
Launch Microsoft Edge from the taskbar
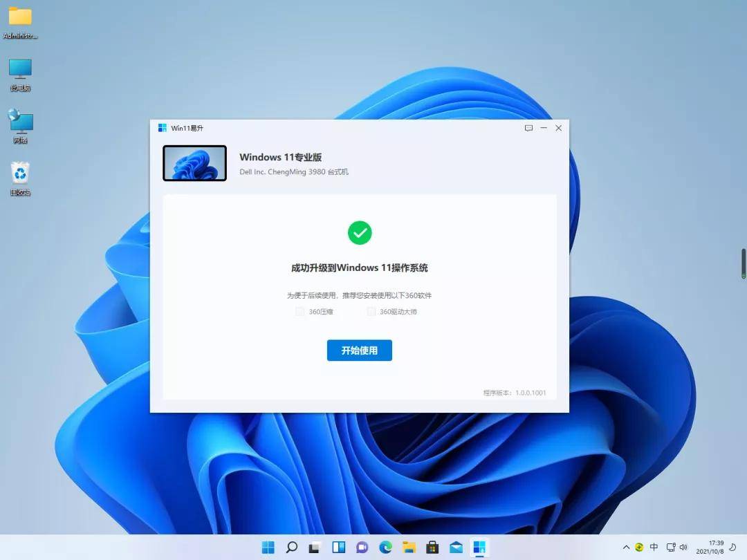click(385, 547)
